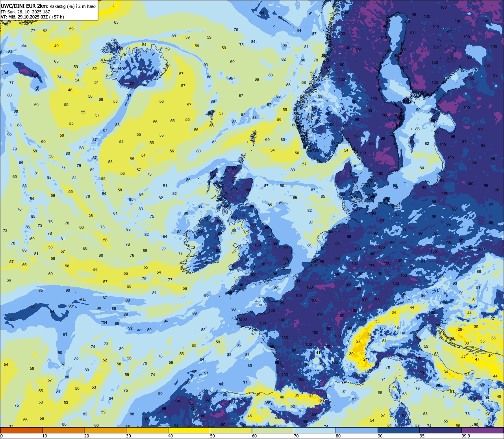Click the 70–80 pale blue legend swatch

point(315,430)
